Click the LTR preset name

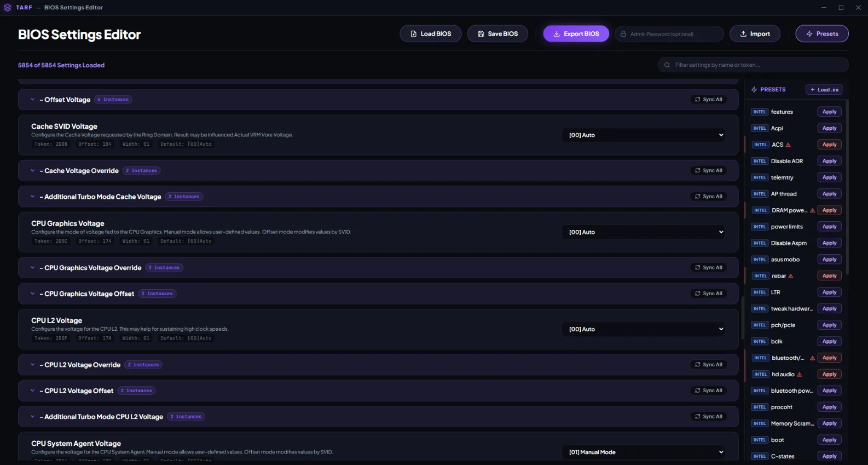(x=776, y=292)
